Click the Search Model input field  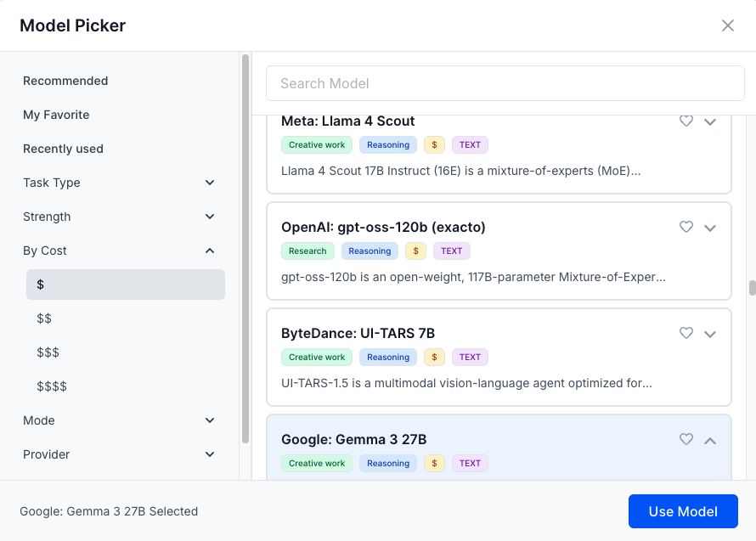tap(505, 83)
